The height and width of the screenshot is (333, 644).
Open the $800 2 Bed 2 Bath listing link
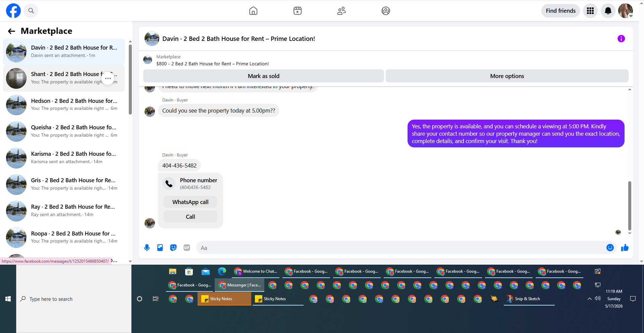[x=213, y=64]
